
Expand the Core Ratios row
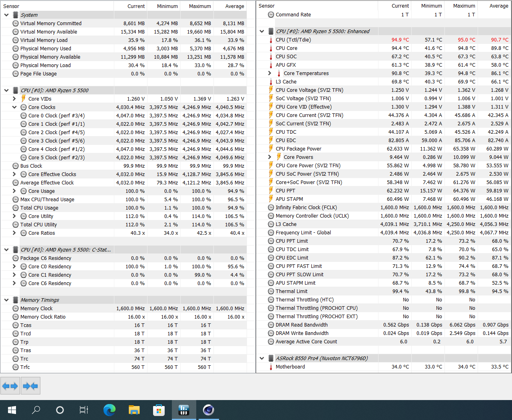pyautogui.click(x=14, y=233)
